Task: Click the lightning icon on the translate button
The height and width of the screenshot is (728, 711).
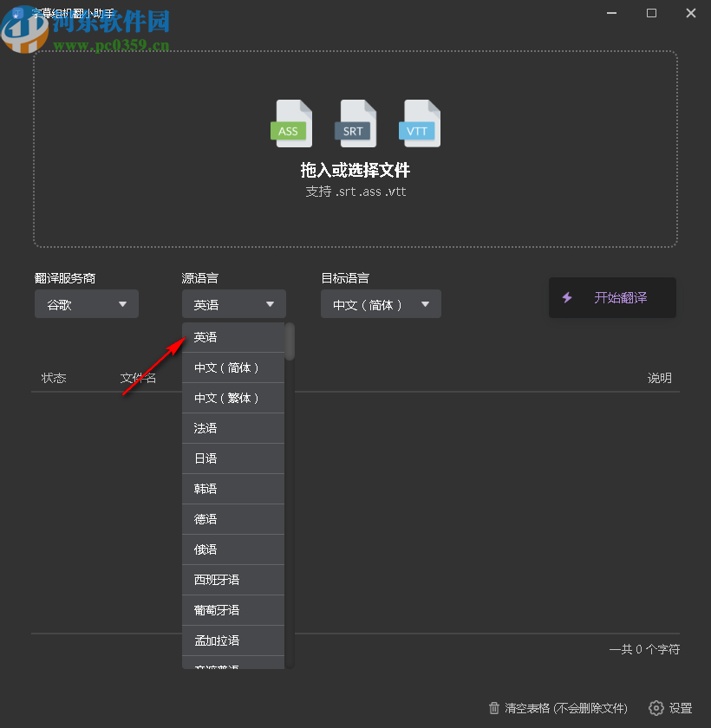Action: 567,298
